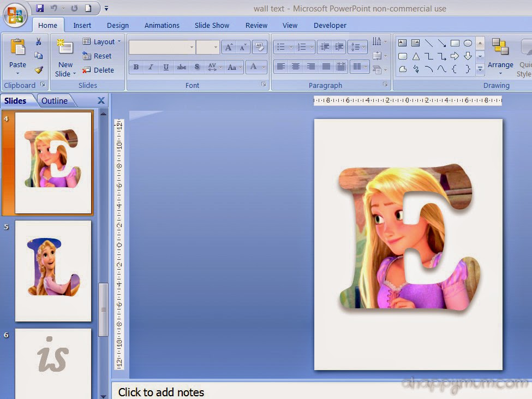This screenshot has width=532, height=399.
Task: Align text left
Action: [x=280, y=67]
